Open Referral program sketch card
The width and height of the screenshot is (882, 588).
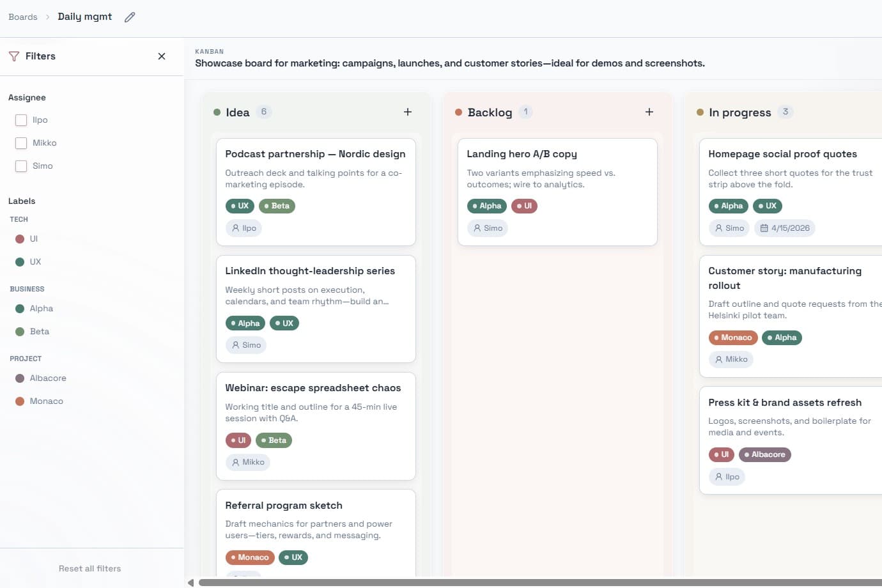click(x=316, y=533)
